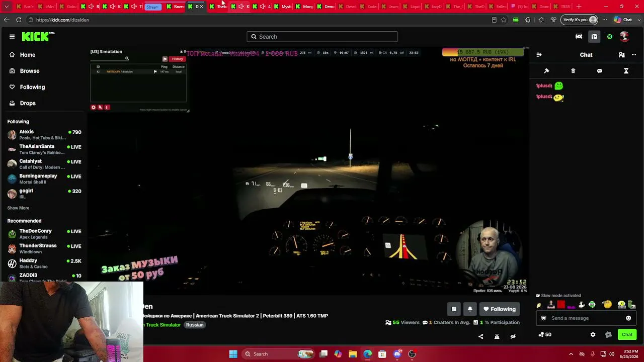Click the share icon below viewer stats
Viewport: 644px width, 362px height.
480,336
